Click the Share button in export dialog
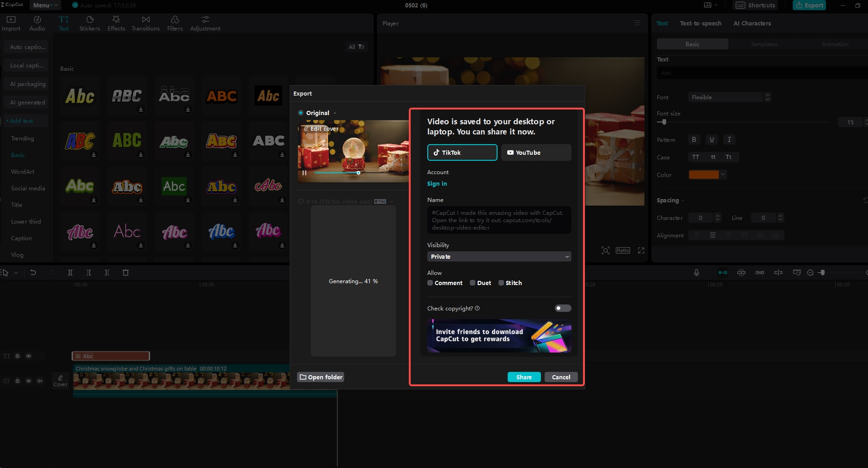 tap(523, 377)
